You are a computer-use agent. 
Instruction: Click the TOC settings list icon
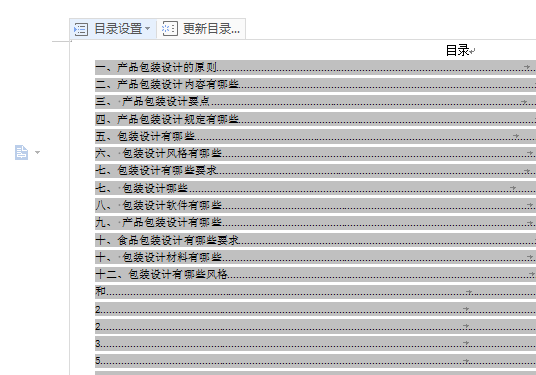81,29
